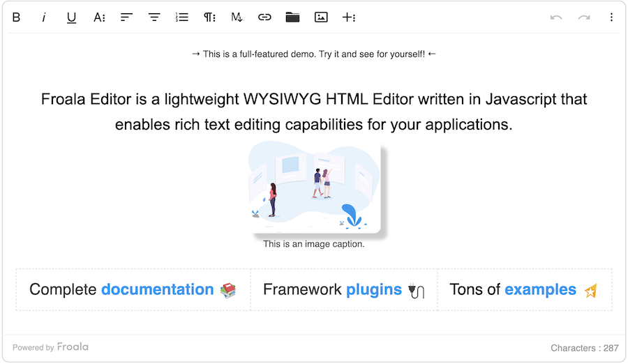
Task: Insert a hyperlink
Action: pos(264,17)
